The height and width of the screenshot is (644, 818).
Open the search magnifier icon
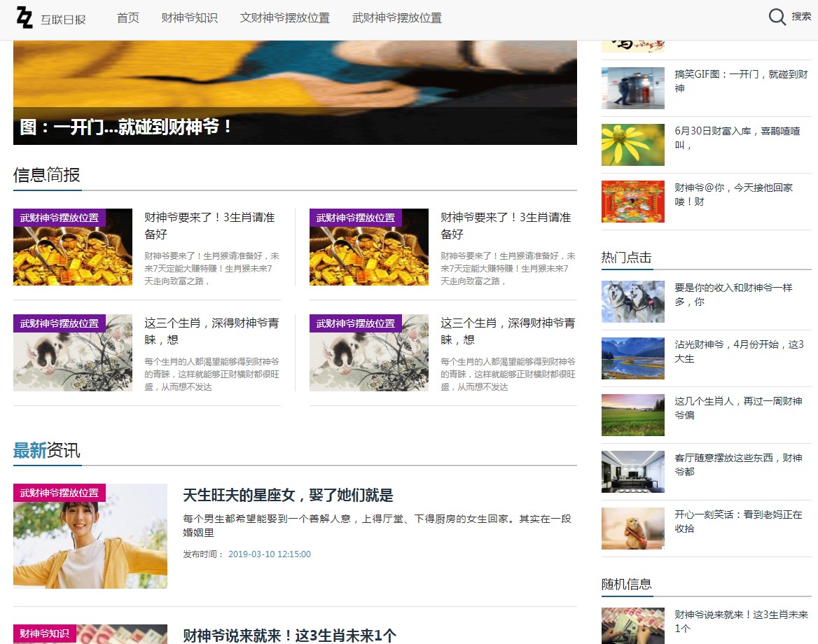click(777, 17)
